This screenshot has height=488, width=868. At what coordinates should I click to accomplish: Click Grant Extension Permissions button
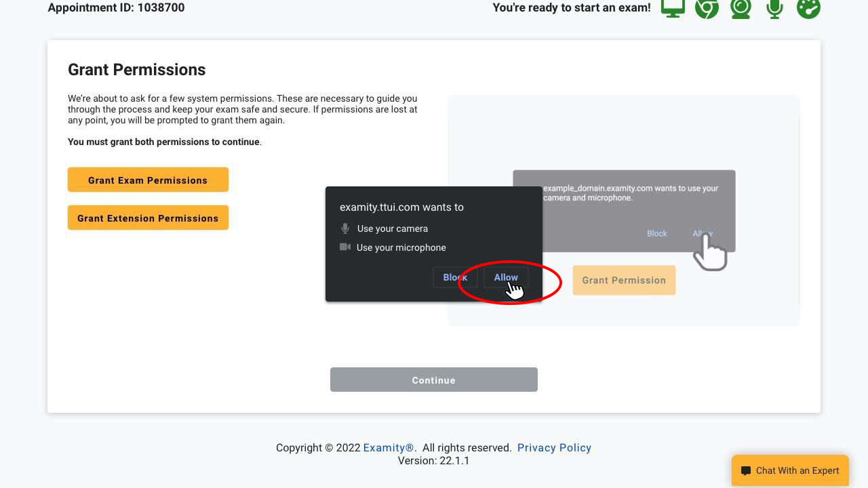(x=148, y=218)
